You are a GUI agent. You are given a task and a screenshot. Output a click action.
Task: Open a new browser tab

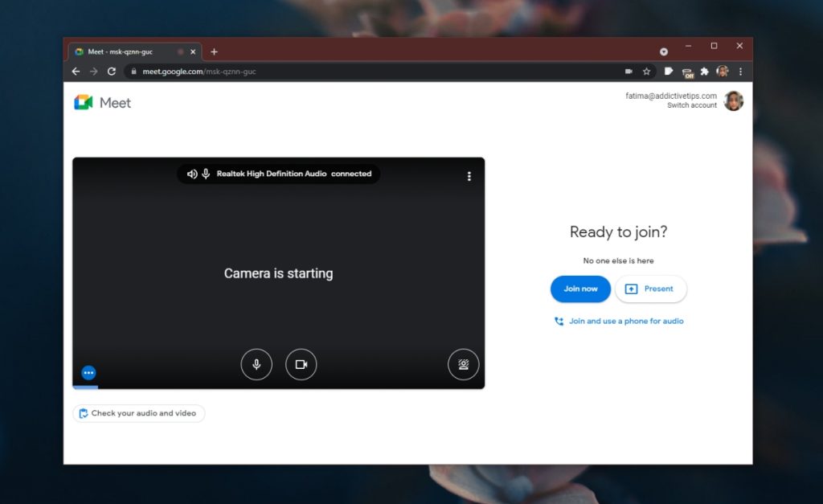[214, 51]
